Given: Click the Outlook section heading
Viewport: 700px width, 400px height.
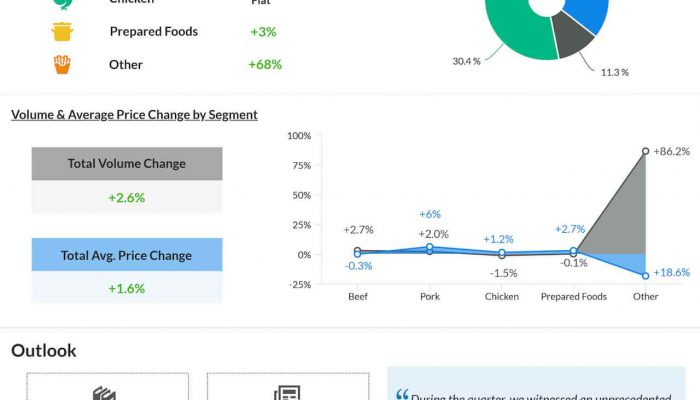Looking at the screenshot, I should tap(44, 350).
